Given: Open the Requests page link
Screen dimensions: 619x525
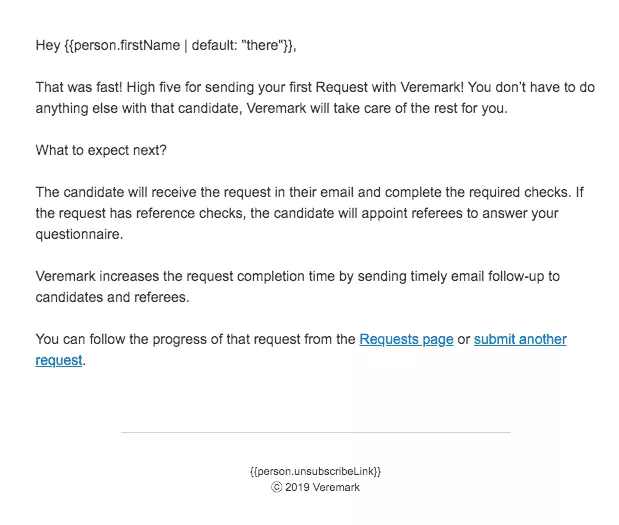Looking at the screenshot, I should pos(406,339).
